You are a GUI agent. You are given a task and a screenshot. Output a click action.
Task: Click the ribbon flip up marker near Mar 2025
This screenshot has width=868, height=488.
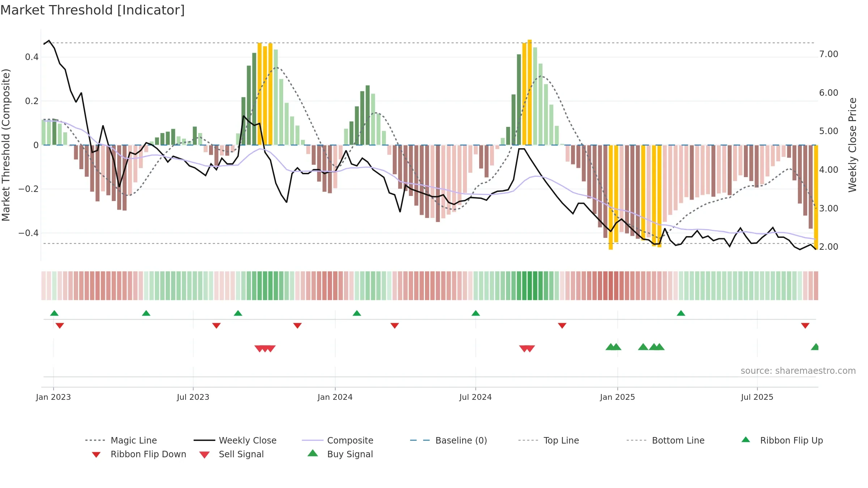681,313
